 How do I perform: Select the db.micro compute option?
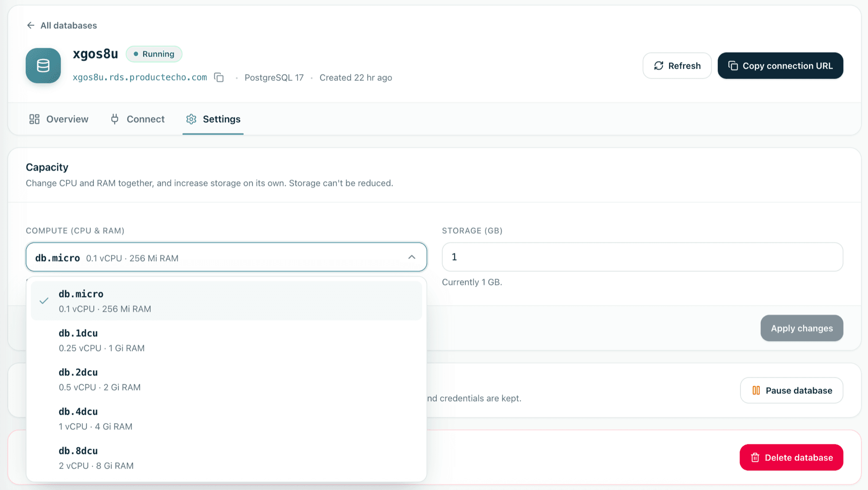226,301
